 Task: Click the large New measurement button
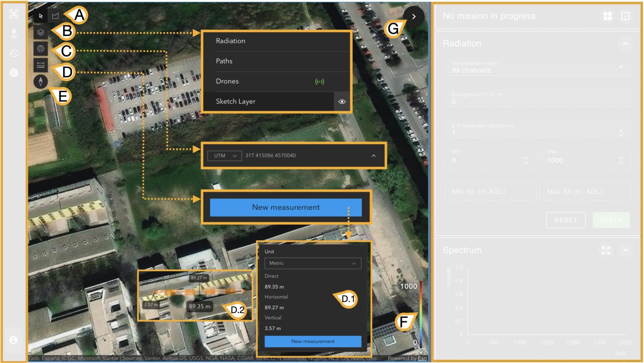[x=286, y=207]
